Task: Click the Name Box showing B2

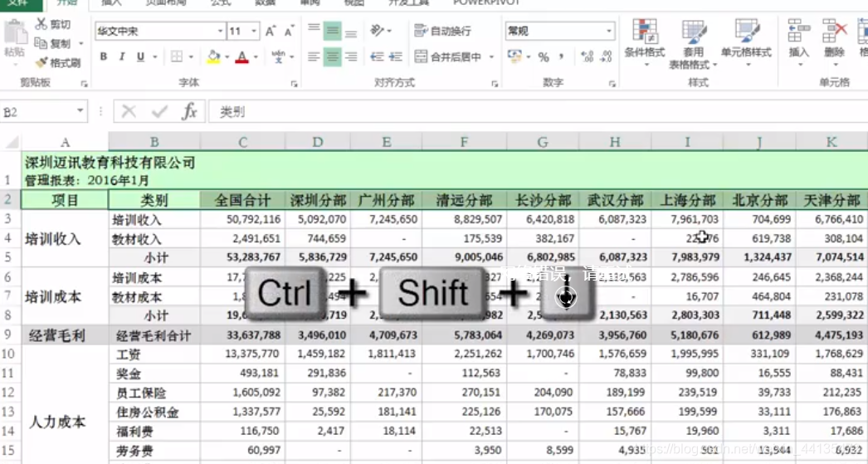Action: click(x=37, y=112)
